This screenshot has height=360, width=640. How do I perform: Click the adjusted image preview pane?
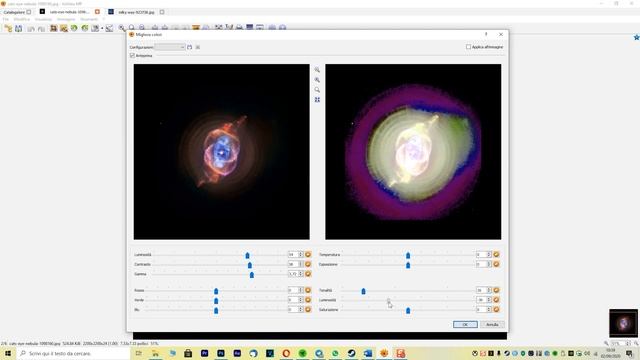[x=413, y=152]
